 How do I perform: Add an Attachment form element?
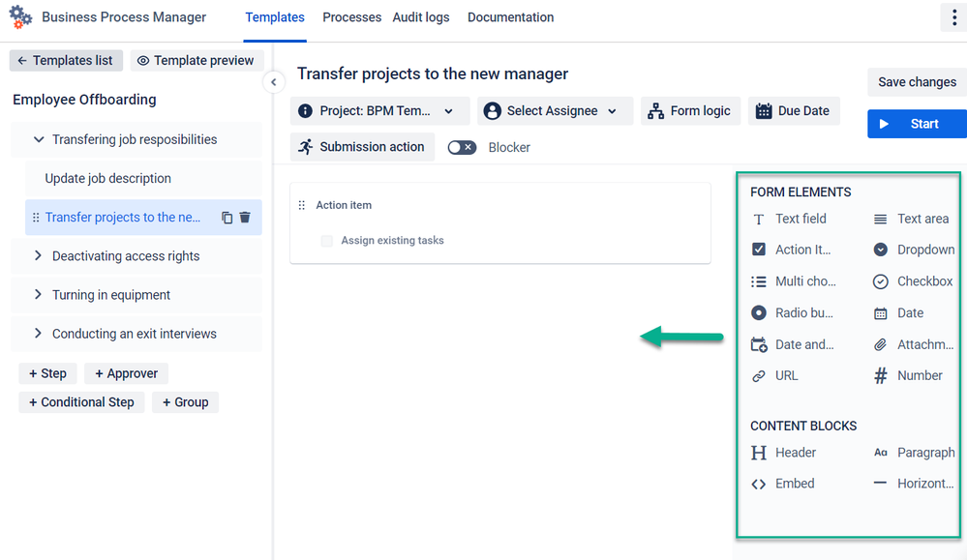[x=914, y=344]
